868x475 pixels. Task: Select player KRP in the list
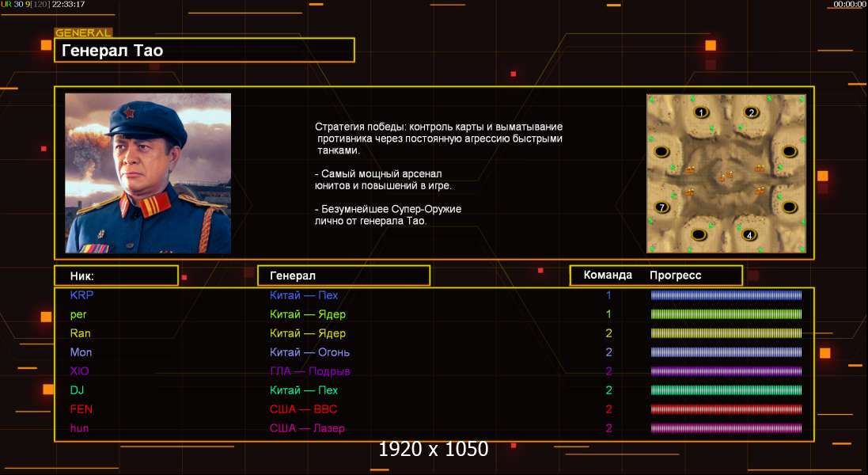pyautogui.click(x=81, y=295)
